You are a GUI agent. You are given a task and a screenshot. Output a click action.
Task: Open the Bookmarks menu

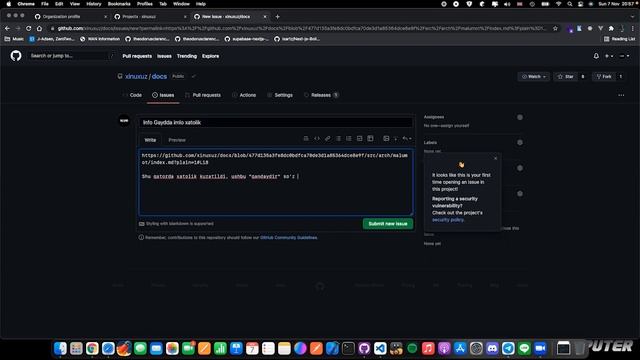point(119,4)
